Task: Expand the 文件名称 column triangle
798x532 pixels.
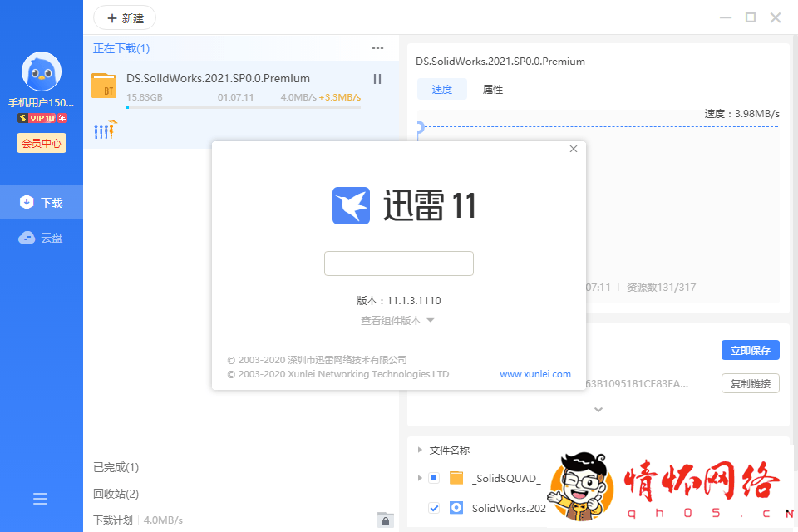Action: (x=420, y=450)
